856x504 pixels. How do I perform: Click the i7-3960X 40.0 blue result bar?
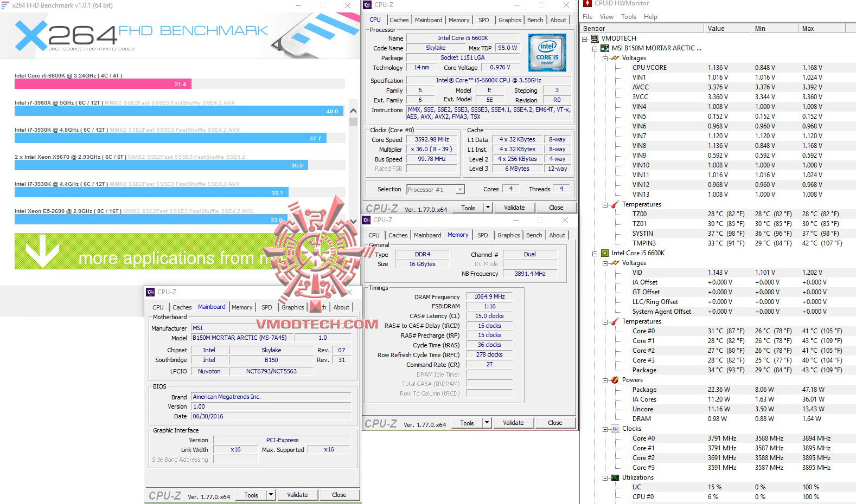coord(178,111)
